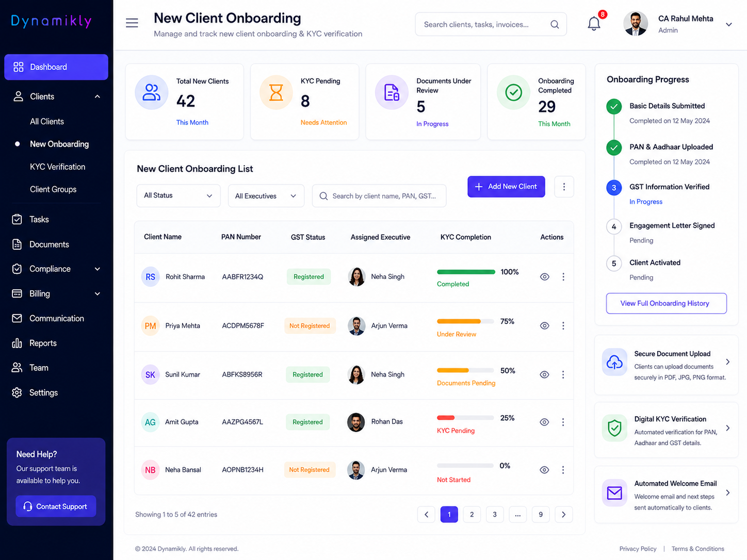Viewport: 747px width, 560px height.
Task: Click the Dynamikly logo
Action: coord(52,21)
